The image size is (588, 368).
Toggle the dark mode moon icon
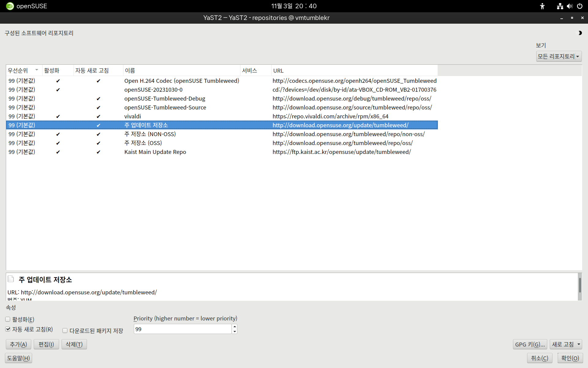pyautogui.click(x=580, y=33)
